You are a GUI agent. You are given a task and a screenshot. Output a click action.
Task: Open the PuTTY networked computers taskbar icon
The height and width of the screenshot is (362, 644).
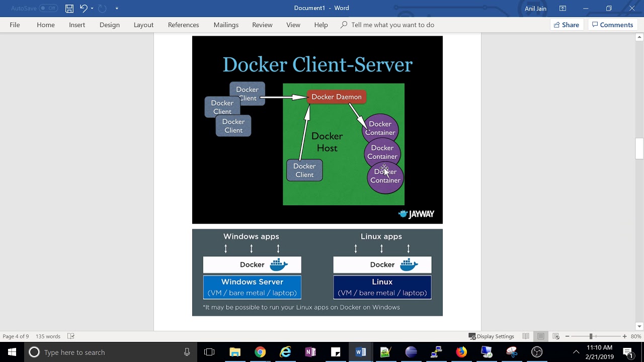coord(436,352)
